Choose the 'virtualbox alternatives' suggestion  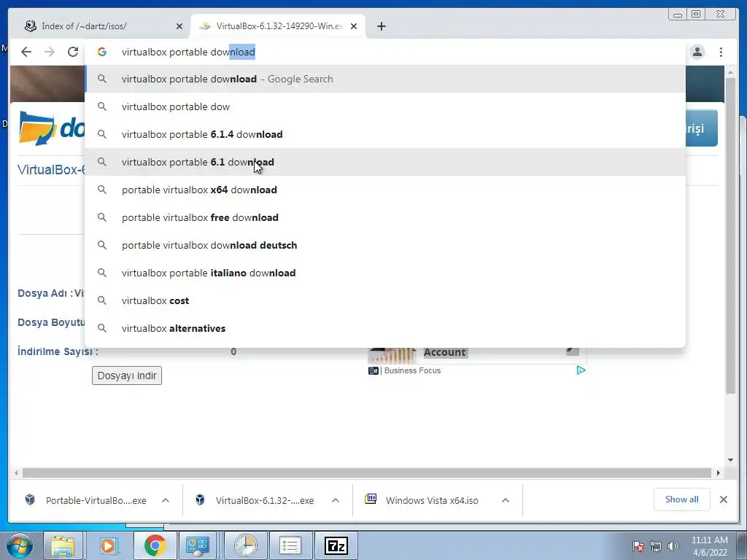click(x=385, y=328)
